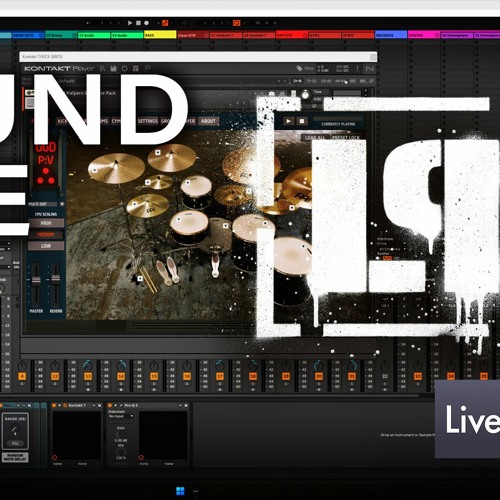Click the MASTER volume fader
Screen dimensions: 500x500
[36, 279]
